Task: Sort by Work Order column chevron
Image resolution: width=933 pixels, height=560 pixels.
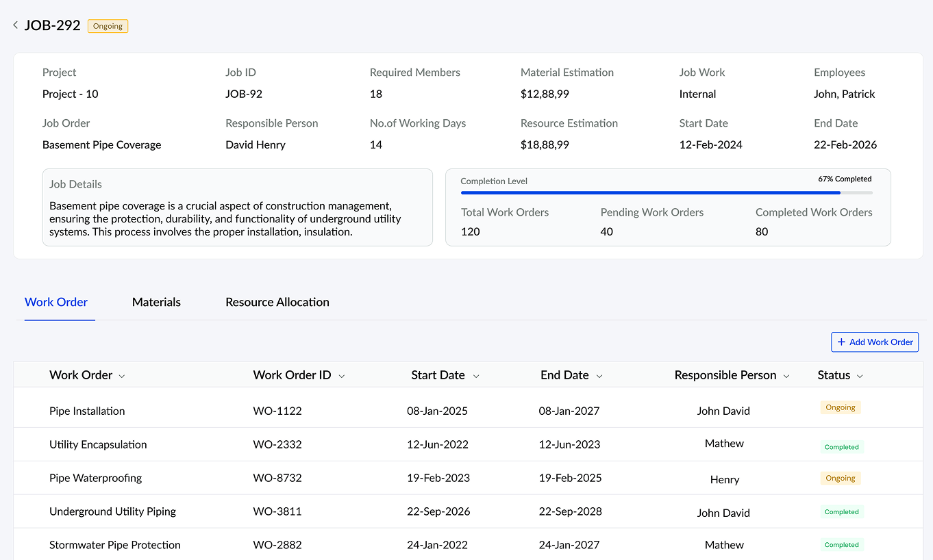Action: [x=122, y=376]
